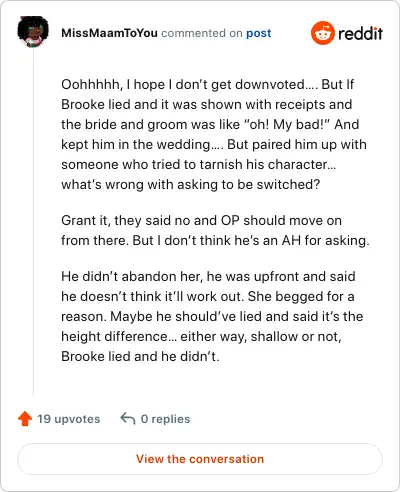Click the word "OP" in the second paragraph
This screenshot has height=492, width=400.
pos(230,220)
